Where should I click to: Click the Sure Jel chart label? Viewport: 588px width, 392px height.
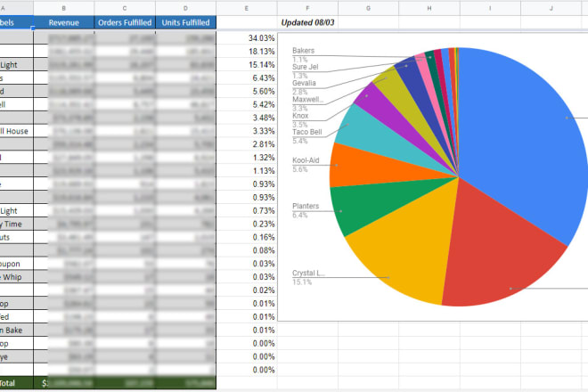[x=306, y=67]
